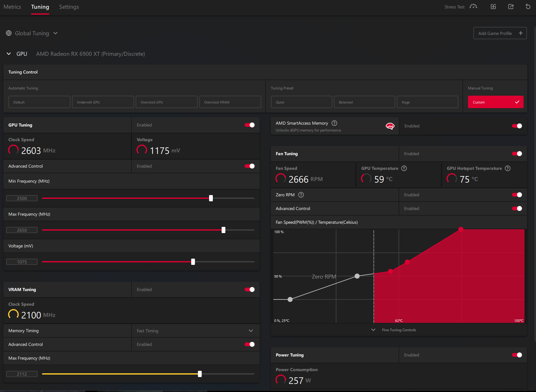Click the reset to defaults arrow icon

point(528,7)
